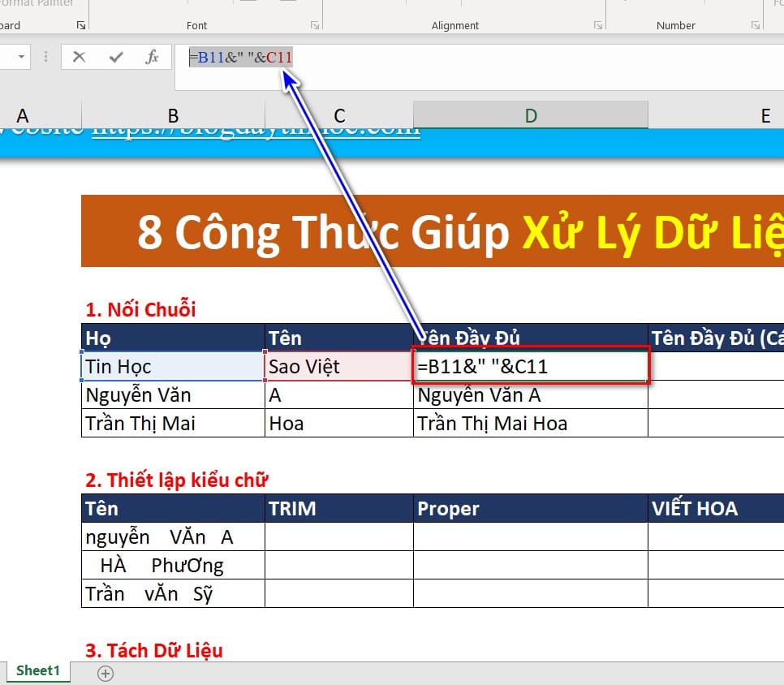The width and height of the screenshot is (784, 685).
Task: Open Alignment settings dialog launcher
Action: tap(598, 25)
